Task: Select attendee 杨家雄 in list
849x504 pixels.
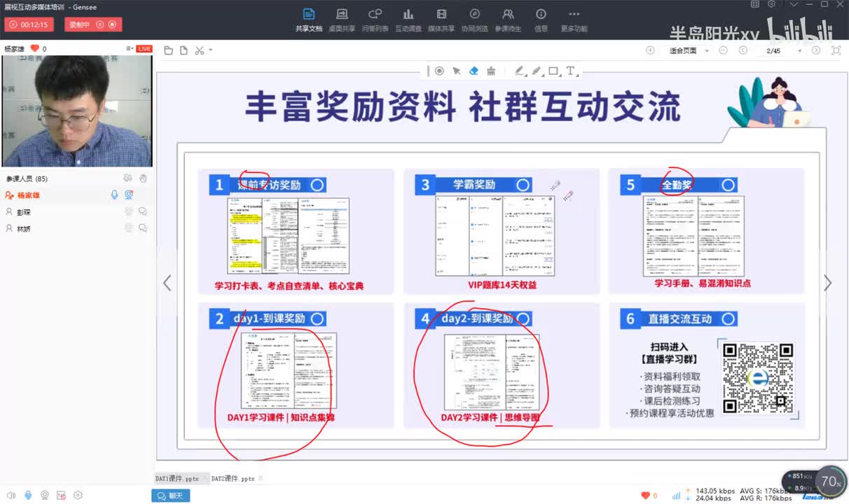Action: pyautogui.click(x=76, y=195)
